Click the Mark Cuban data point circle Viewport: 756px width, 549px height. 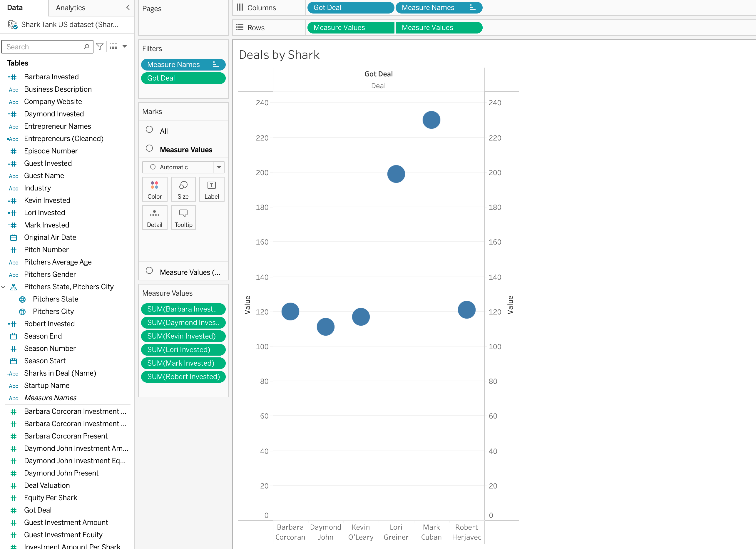(x=431, y=120)
